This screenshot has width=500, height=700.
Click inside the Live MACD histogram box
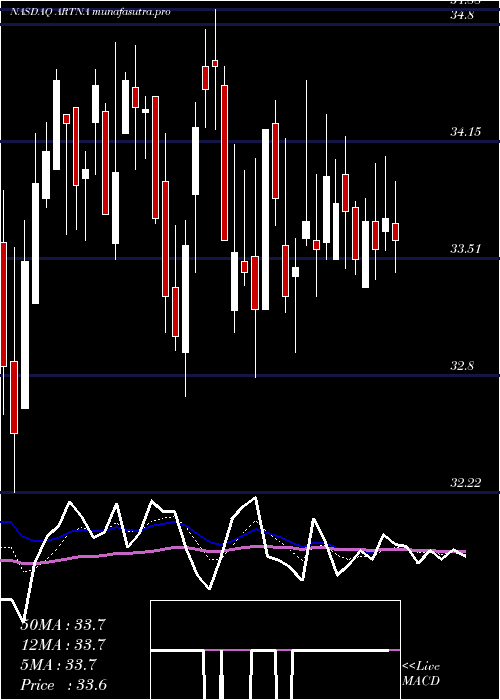pos(275,650)
